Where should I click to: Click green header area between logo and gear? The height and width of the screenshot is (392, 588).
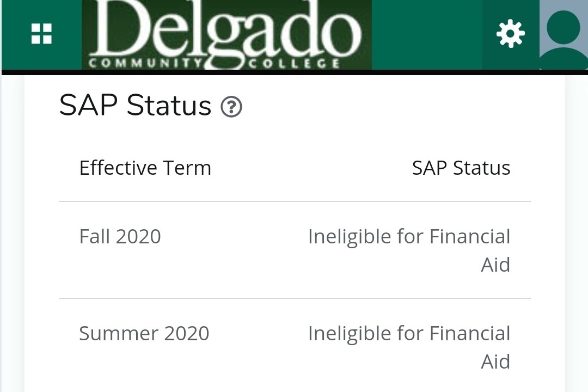(x=427, y=34)
